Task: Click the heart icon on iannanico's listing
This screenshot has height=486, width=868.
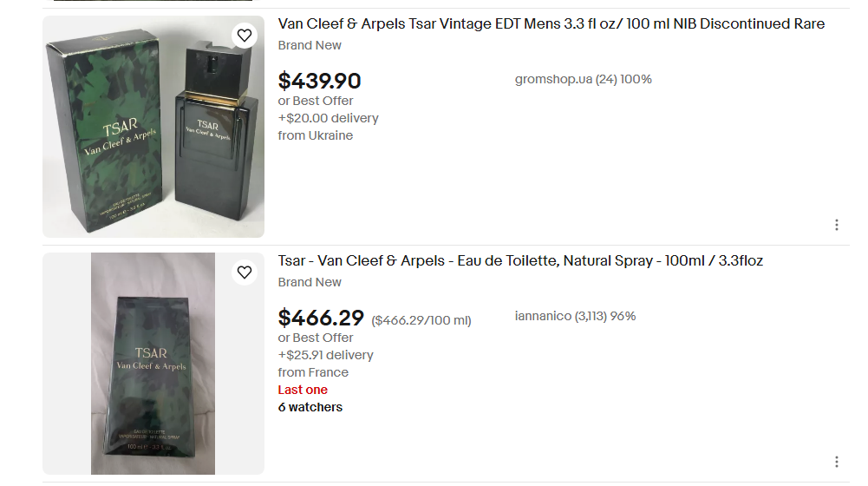Action: 245,273
